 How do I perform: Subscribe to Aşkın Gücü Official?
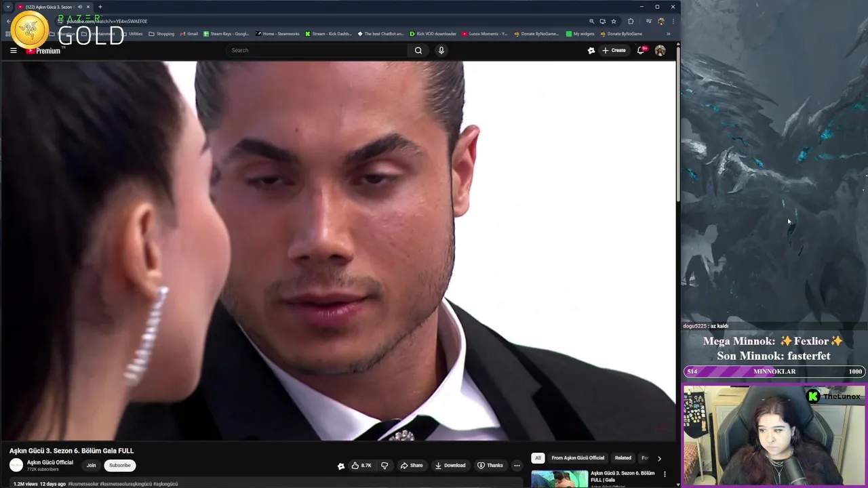click(120, 466)
